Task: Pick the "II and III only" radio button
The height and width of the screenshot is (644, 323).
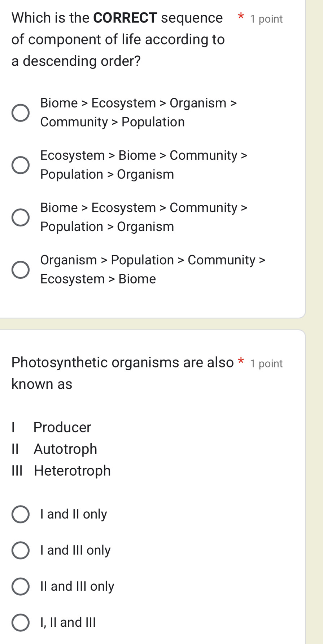Action: (x=21, y=586)
